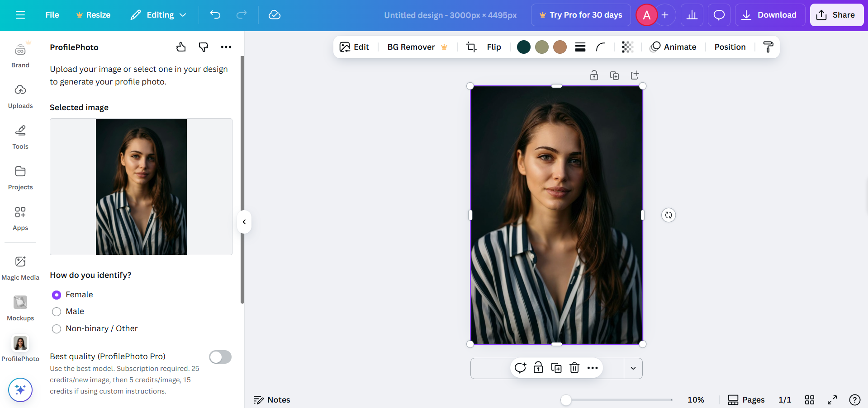Click the undo arrow icon
Image resolution: width=868 pixels, height=408 pixels.
(x=215, y=15)
